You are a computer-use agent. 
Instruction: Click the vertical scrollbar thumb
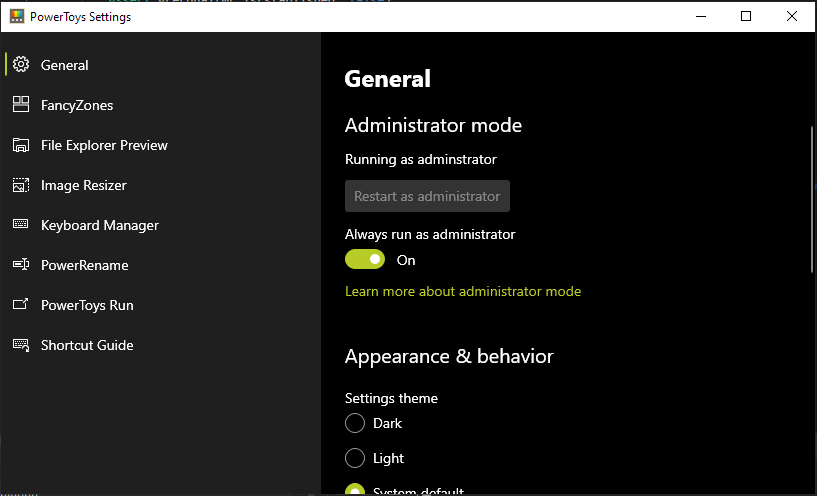[x=811, y=199]
